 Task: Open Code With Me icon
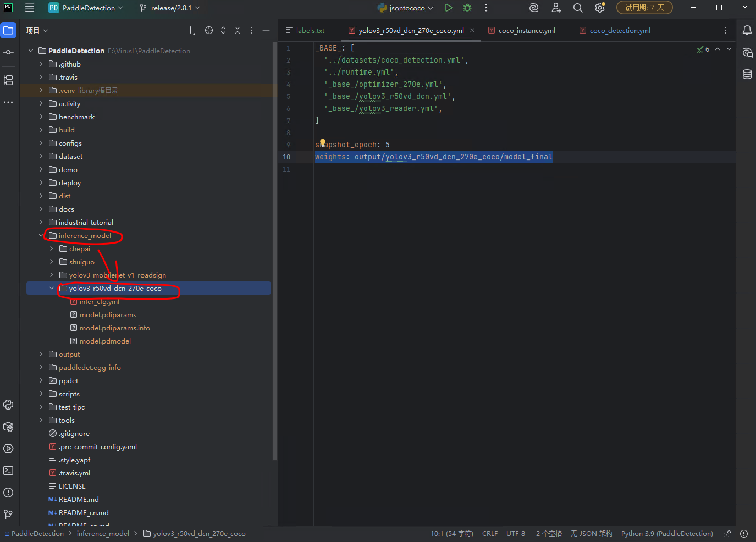556,8
